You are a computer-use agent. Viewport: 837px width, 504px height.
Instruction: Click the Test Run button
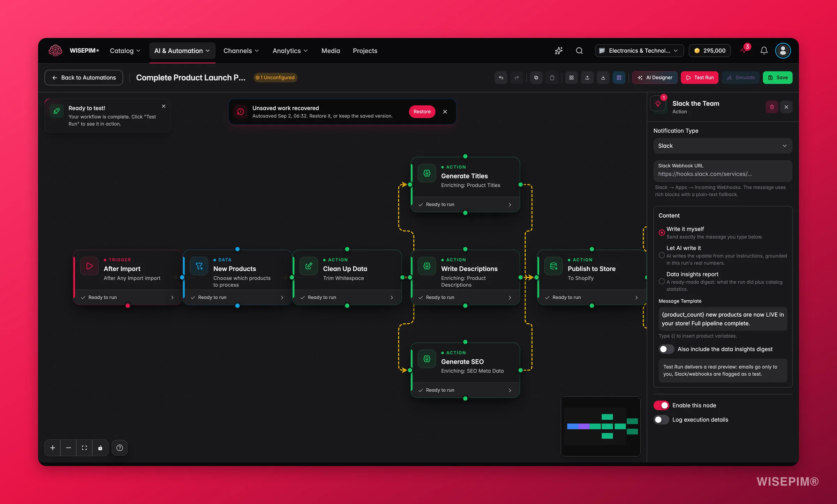pyautogui.click(x=700, y=77)
